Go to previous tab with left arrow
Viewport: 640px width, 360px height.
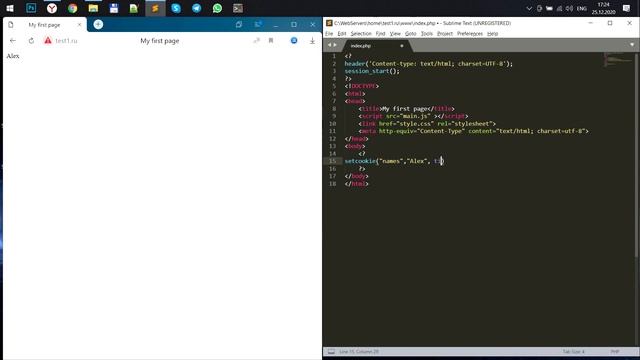click(329, 45)
